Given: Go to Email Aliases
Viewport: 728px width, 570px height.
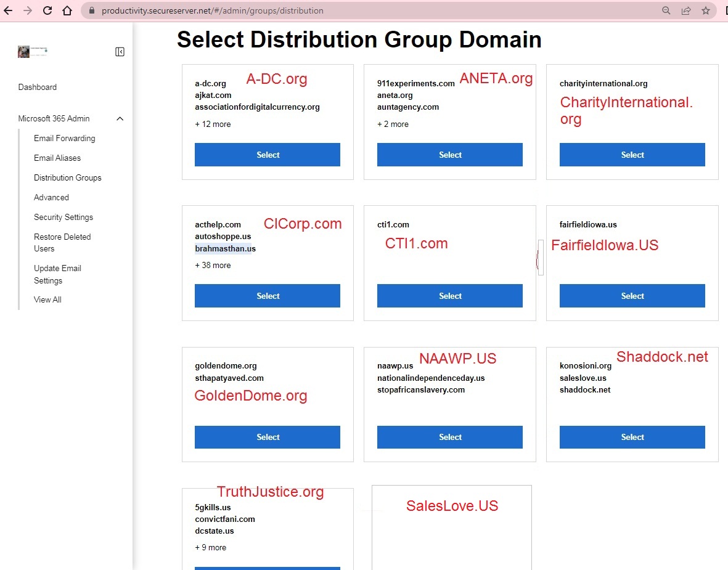Looking at the screenshot, I should click(x=57, y=158).
